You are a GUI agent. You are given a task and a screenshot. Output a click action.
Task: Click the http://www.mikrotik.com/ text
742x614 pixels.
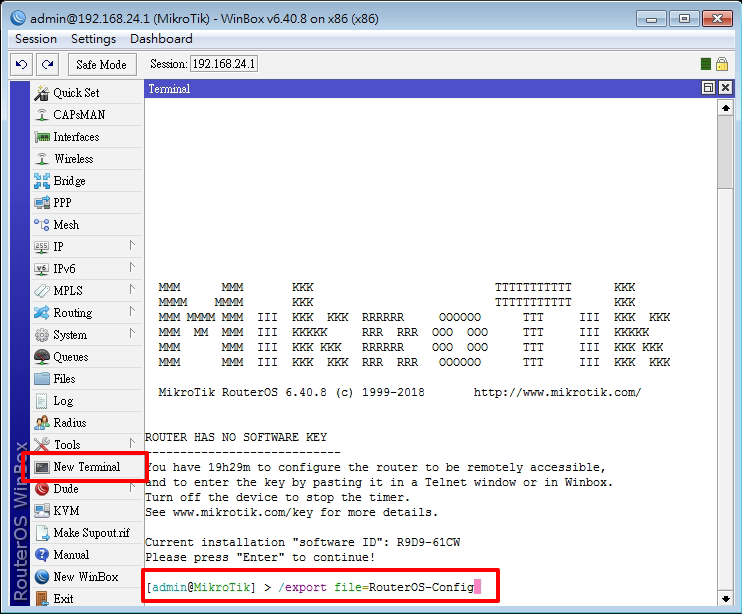pos(557,392)
